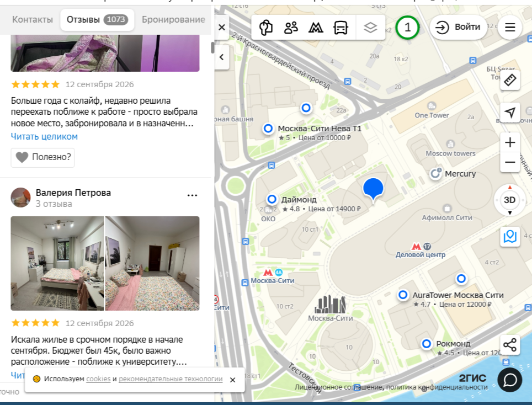Click the blue selected location pin
Image resolution: width=532 pixels, height=405 pixels.
pyautogui.click(x=373, y=190)
